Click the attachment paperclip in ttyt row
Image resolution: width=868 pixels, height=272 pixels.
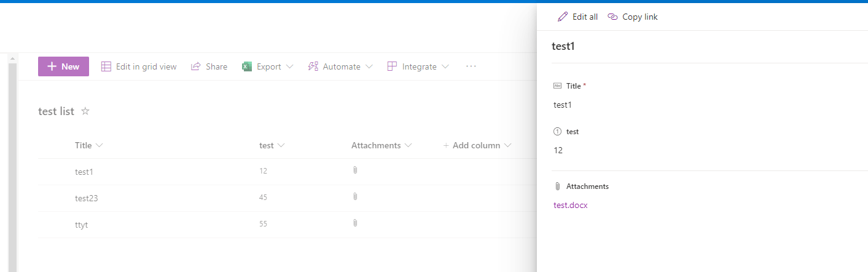(x=355, y=223)
